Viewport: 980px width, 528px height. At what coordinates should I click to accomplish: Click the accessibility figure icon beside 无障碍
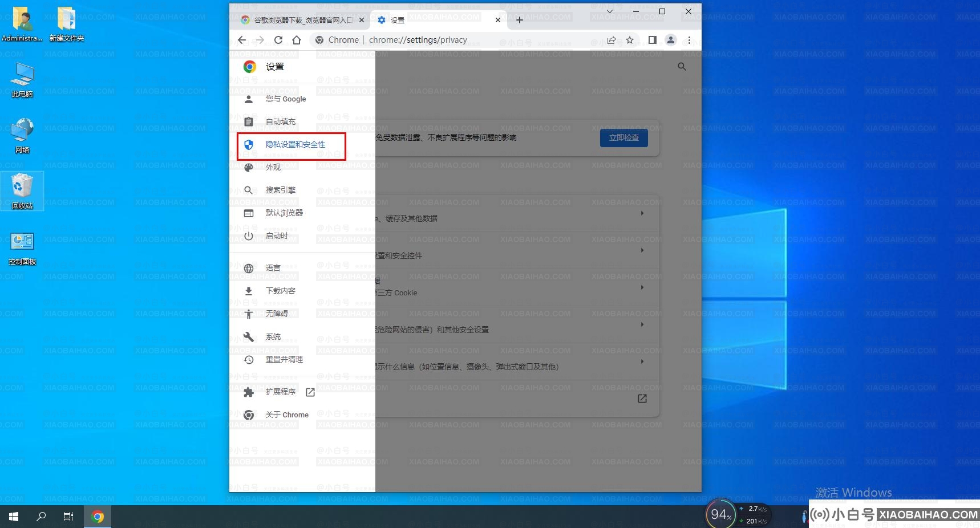click(249, 314)
